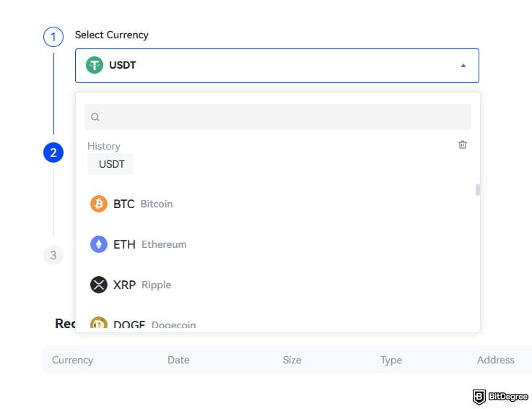Viewport: 532px width, 409px height.
Task: Click the orange Bitcoin icon
Action: tap(99, 204)
